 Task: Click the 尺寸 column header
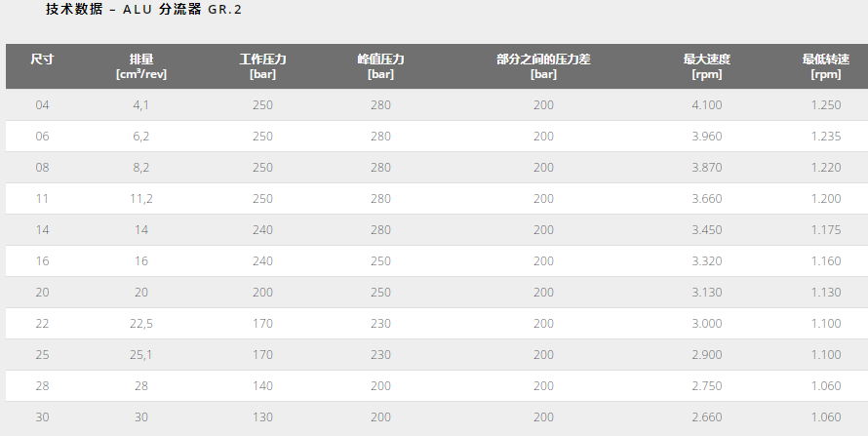42,59
